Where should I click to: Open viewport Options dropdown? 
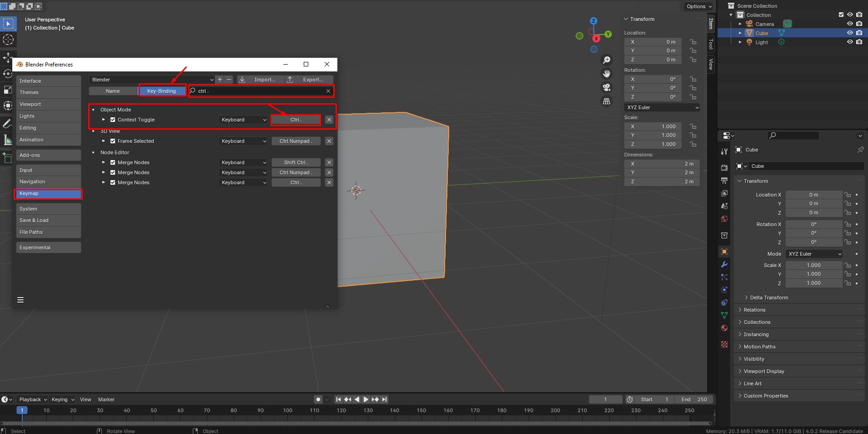(x=699, y=6)
